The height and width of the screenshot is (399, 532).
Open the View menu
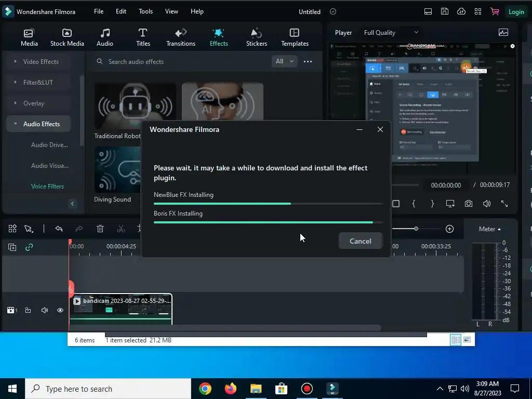coord(171,11)
